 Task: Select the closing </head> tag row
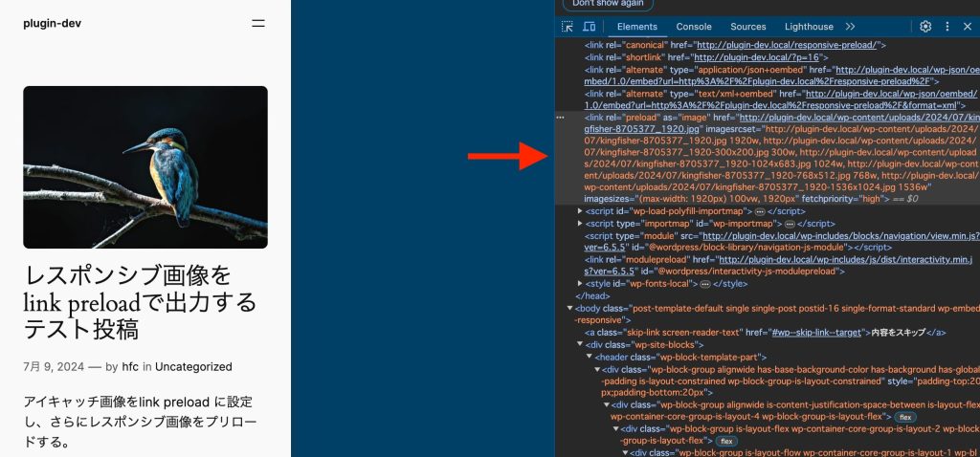pyautogui.click(x=591, y=296)
